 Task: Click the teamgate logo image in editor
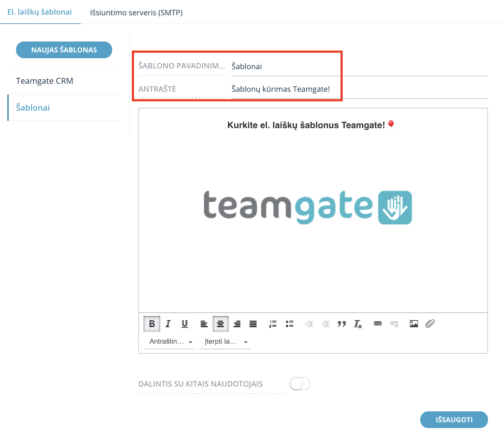pos(308,207)
